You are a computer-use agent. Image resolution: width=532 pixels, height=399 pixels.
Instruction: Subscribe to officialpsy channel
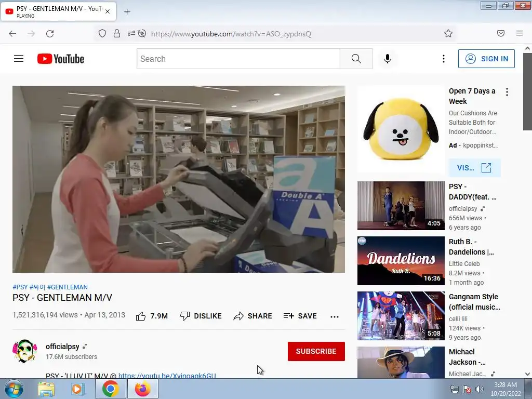[316, 351]
